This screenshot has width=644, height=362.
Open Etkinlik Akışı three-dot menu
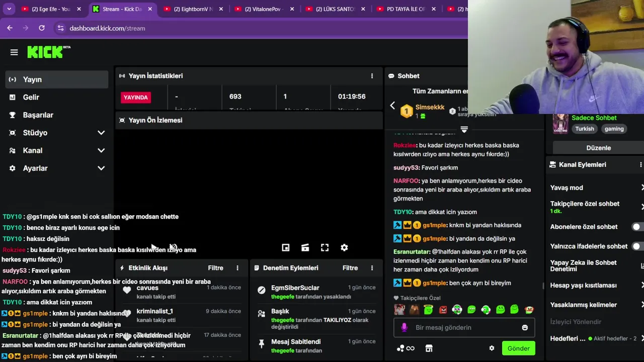[237, 268]
